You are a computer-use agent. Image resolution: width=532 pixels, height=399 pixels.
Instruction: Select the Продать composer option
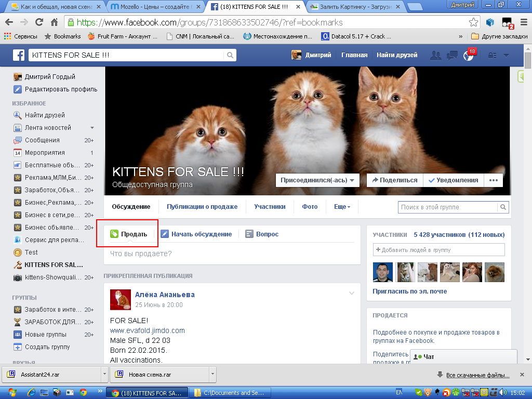129,234
